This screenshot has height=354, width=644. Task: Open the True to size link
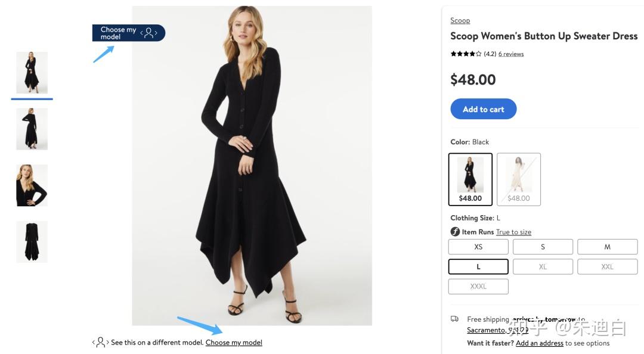tap(513, 232)
